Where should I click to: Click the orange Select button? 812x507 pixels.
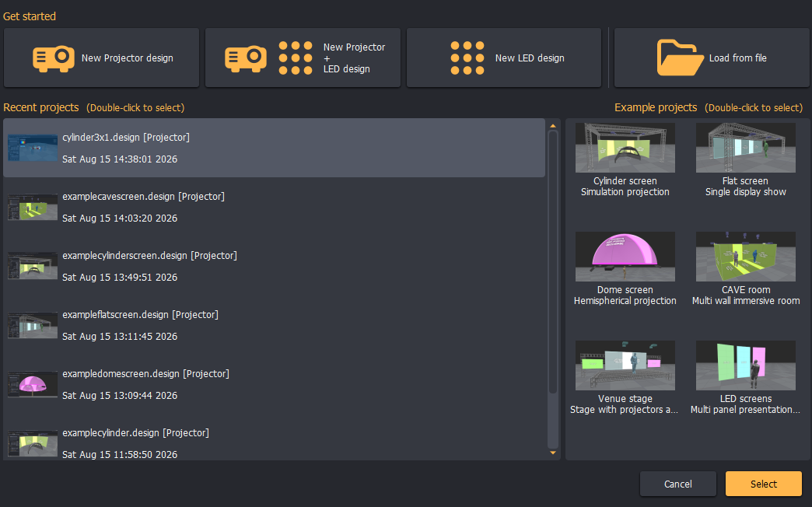(763, 484)
